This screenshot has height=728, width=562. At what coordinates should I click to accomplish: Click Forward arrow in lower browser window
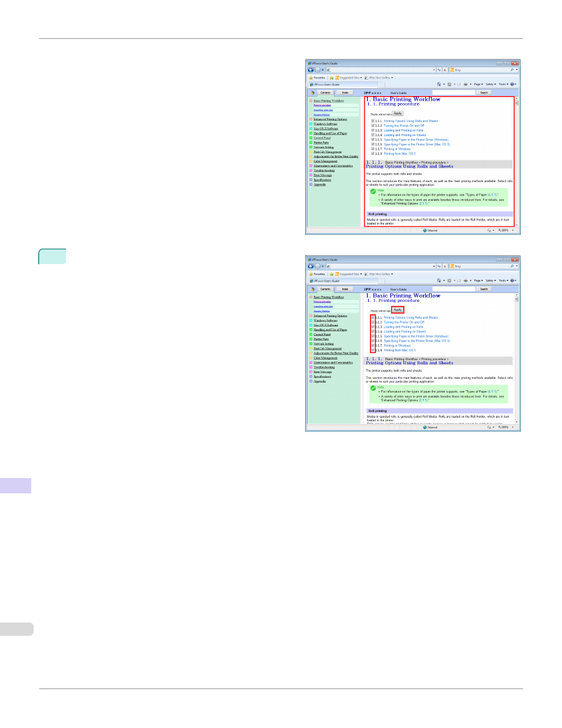click(x=317, y=266)
